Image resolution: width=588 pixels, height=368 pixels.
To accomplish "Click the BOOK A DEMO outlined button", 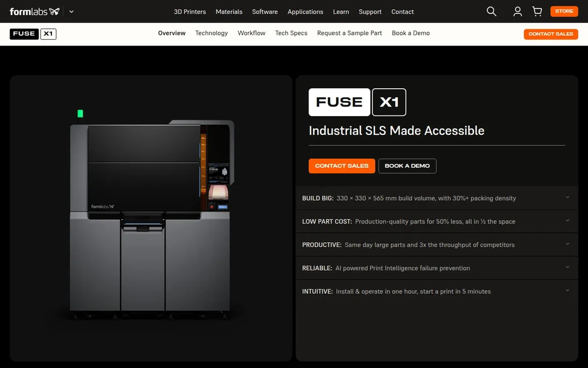I will 407,166.
